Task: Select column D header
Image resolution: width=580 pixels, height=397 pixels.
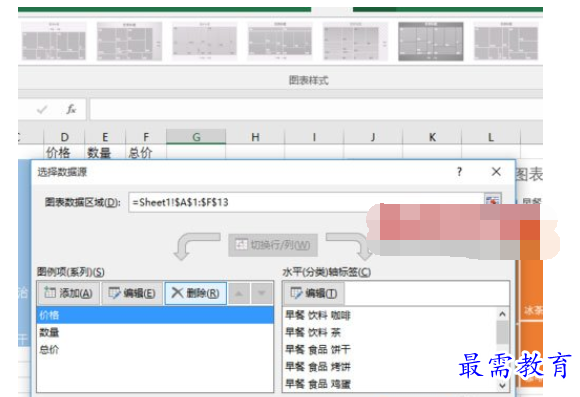Action: click(x=64, y=137)
